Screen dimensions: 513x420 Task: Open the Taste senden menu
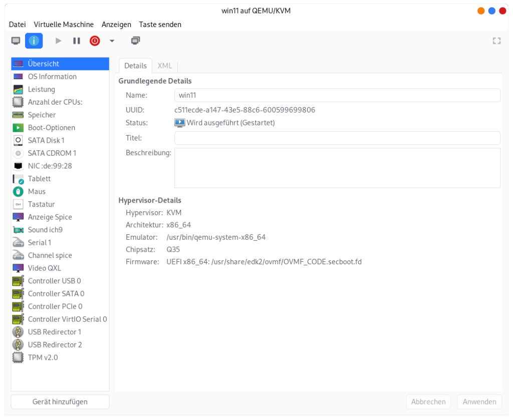160,25
